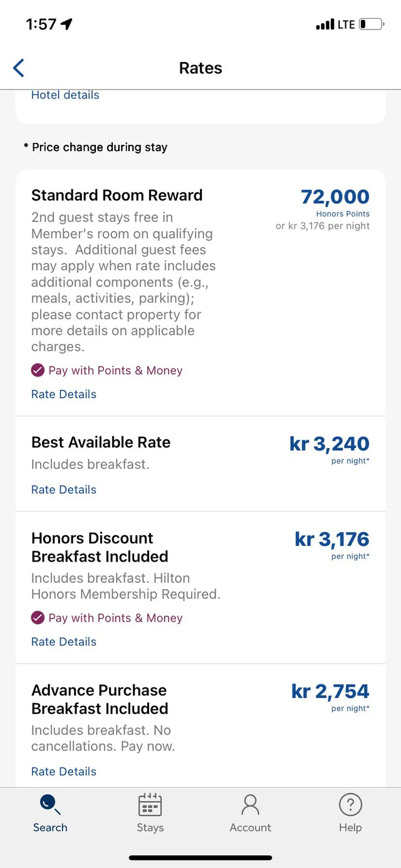Image resolution: width=401 pixels, height=868 pixels.
Task: Tap the battery indicator icon
Action: (371, 24)
